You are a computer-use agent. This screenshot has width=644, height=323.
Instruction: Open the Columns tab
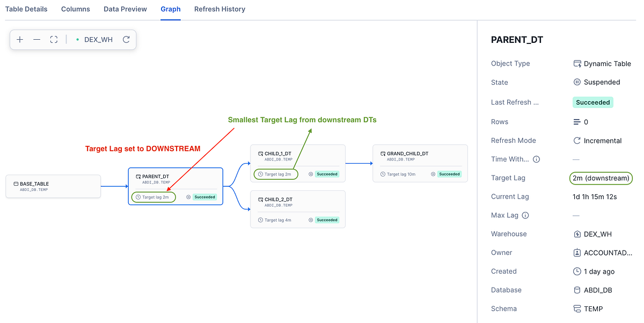pyautogui.click(x=75, y=9)
